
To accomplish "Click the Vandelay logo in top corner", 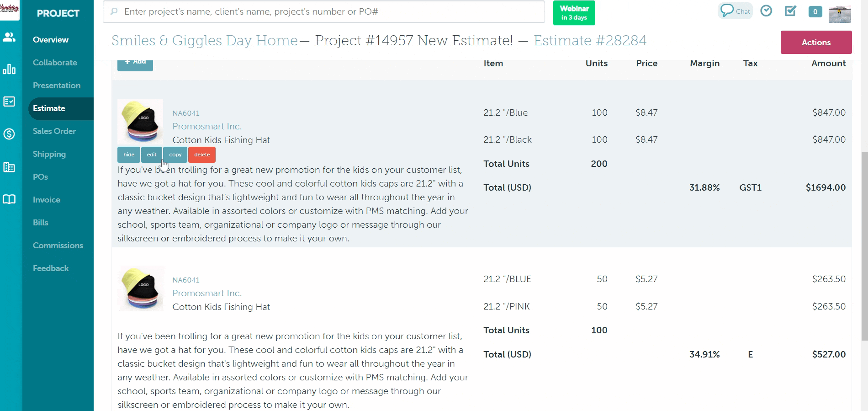I will (10, 9).
